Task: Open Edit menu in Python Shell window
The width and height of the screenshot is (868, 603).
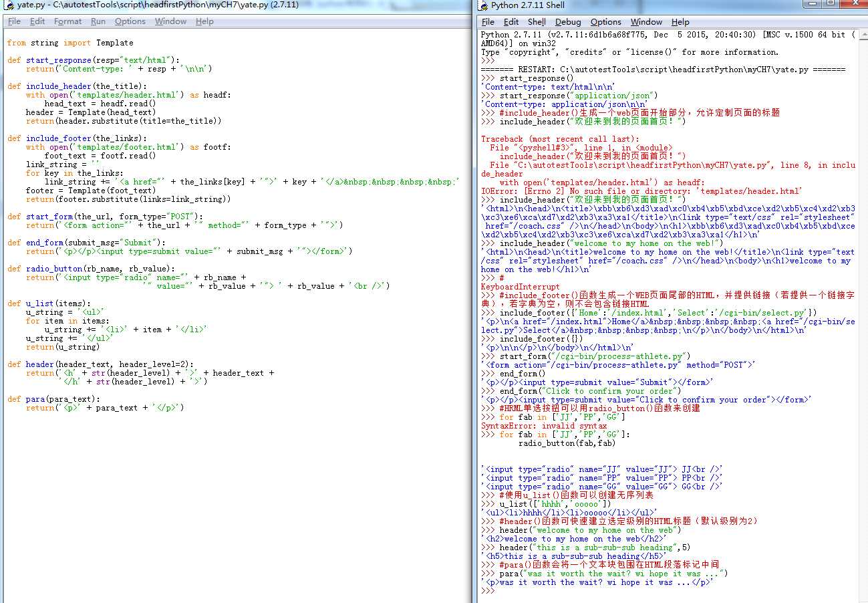Action: (511, 22)
